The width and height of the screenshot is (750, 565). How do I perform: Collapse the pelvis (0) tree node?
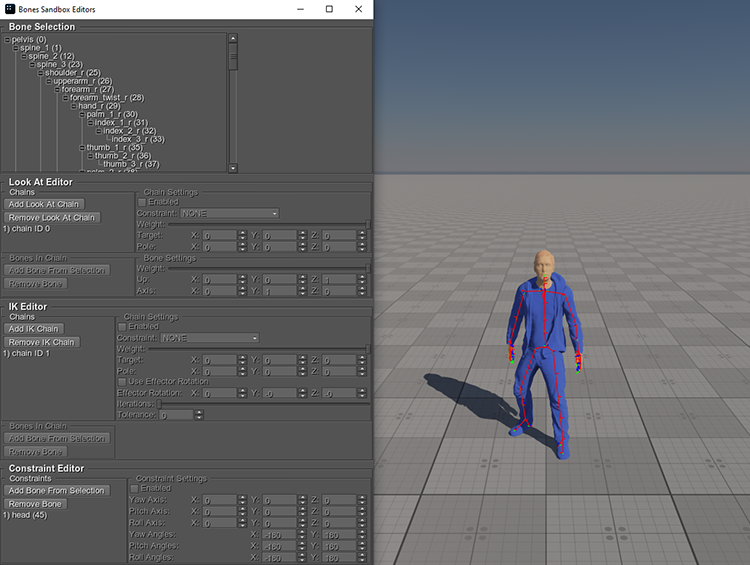point(7,39)
